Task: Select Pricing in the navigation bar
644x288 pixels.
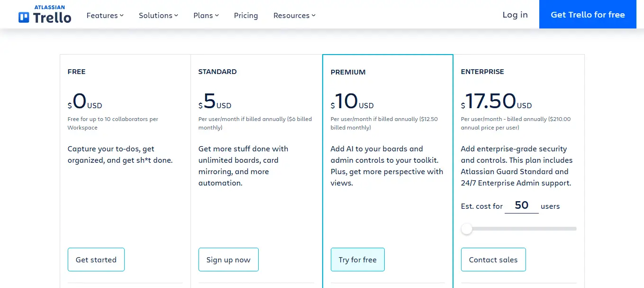Action: 245,15
